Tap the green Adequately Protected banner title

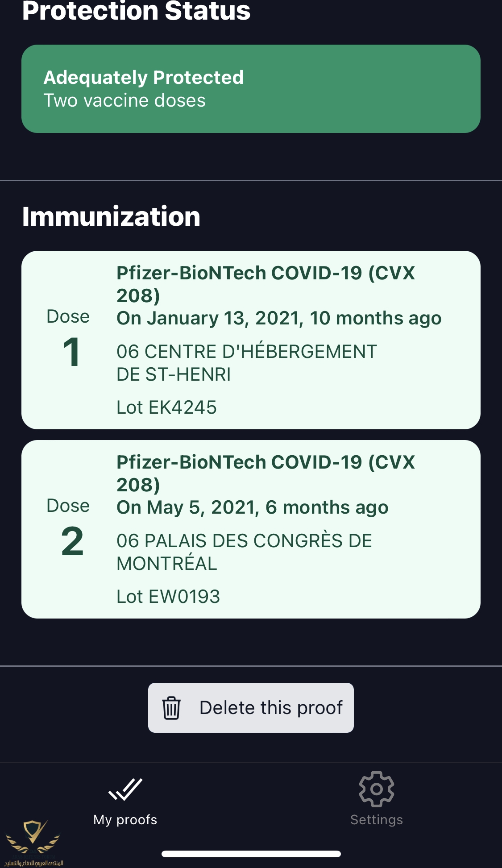pos(143,78)
